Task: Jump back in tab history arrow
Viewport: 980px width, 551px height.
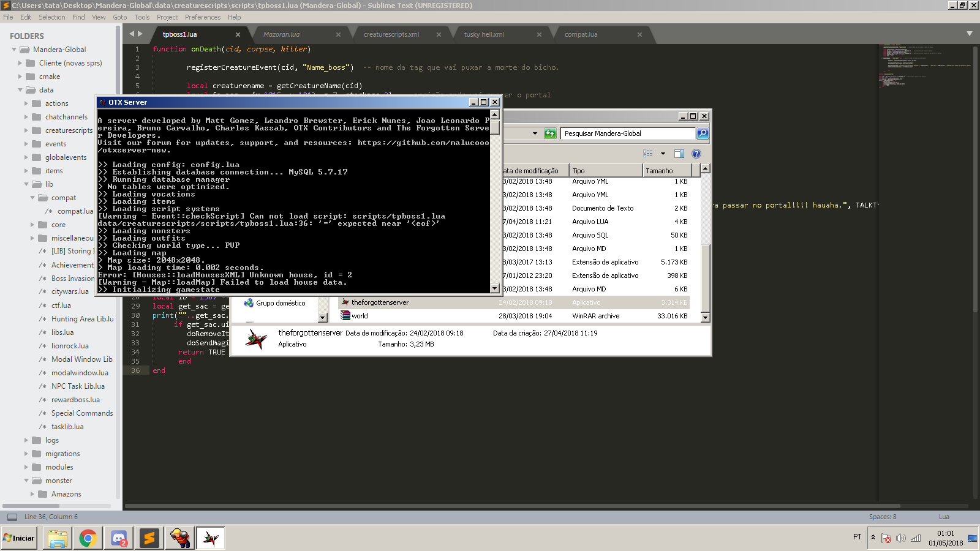Action: [131, 34]
